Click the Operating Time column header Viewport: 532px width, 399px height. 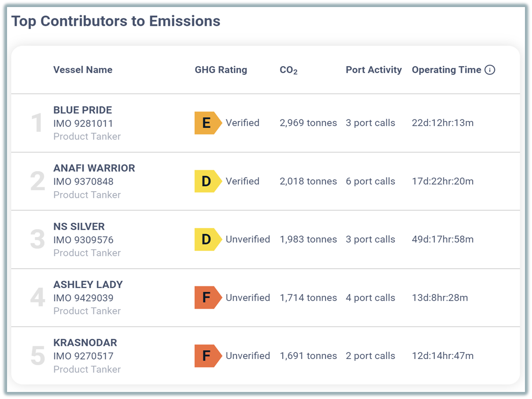click(x=446, y=70)
